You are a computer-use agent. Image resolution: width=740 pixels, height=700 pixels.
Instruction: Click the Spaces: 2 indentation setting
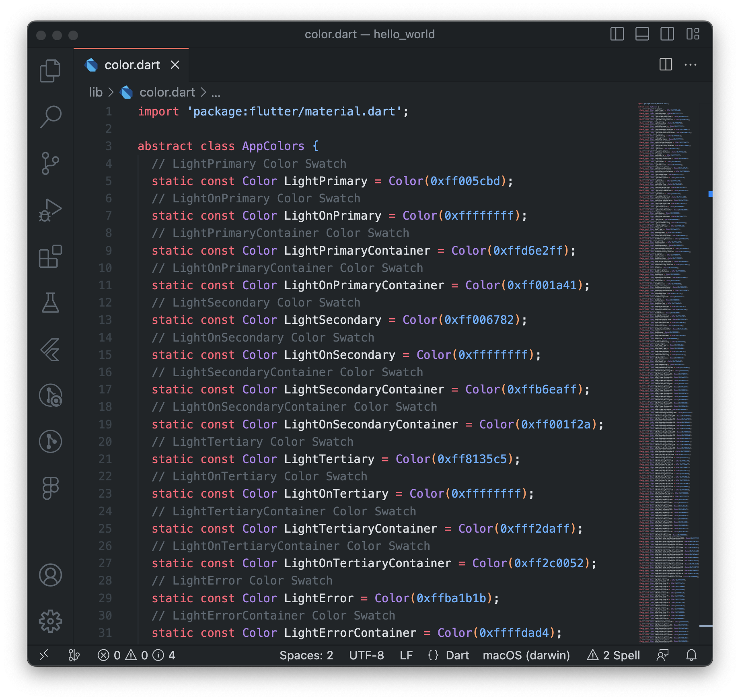[306, 655]
